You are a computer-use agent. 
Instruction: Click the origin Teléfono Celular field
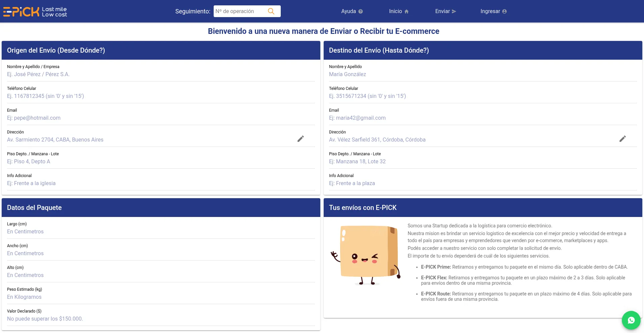point(161,96)
